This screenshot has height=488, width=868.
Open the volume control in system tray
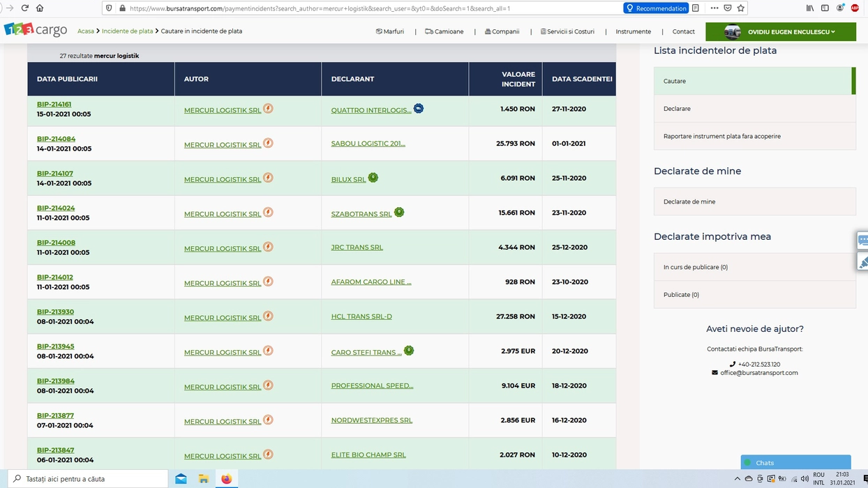tap(805, 479)
